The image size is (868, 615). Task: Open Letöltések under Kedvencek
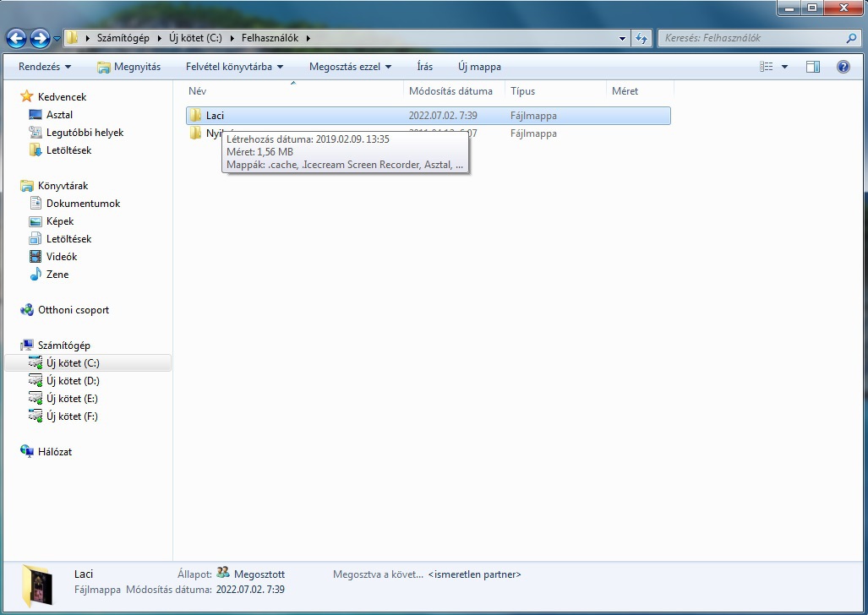(68, 150)
